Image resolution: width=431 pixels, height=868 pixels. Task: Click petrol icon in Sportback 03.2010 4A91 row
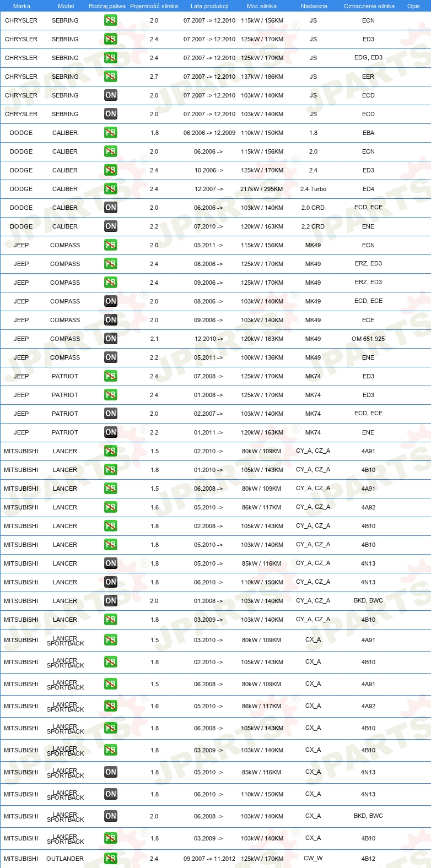111,640
